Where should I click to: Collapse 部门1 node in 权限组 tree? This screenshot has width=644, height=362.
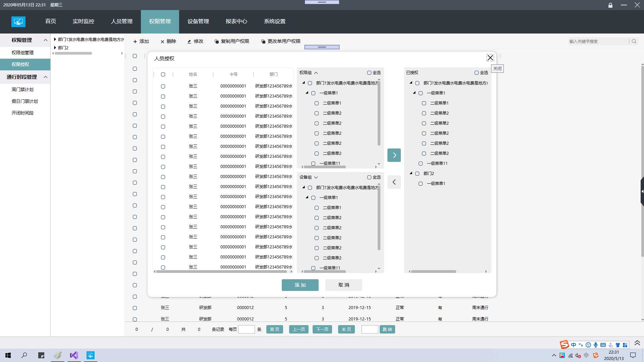[x=304, y=83]
